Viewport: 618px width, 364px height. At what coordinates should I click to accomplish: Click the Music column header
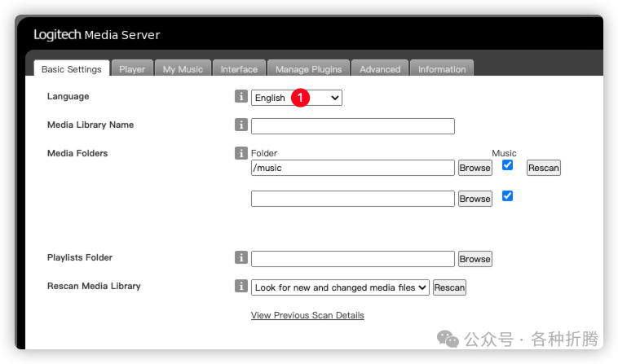pos(504,153)
